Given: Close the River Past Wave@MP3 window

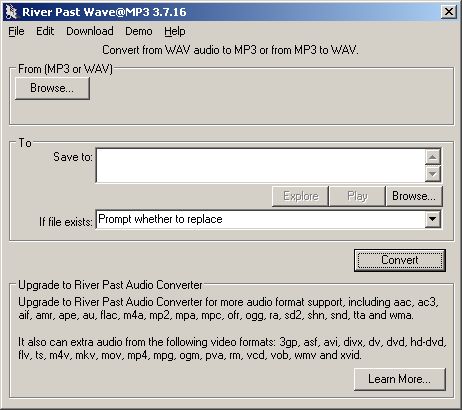Looking at the screenshot, I should pos(449,12).
